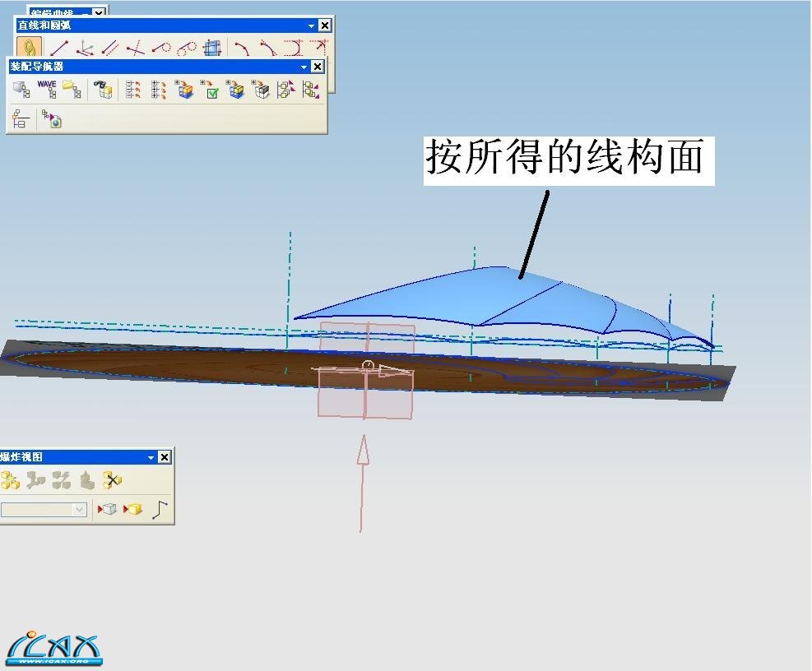Click the last yellow hierarchy icon in 装配导航器

[x=311, y=90]
